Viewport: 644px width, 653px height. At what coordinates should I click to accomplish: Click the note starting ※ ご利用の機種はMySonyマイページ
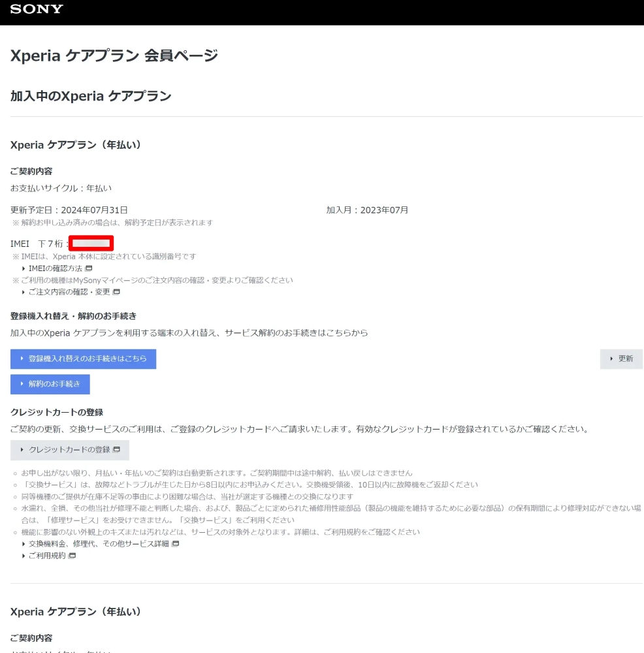coord(153,280)
